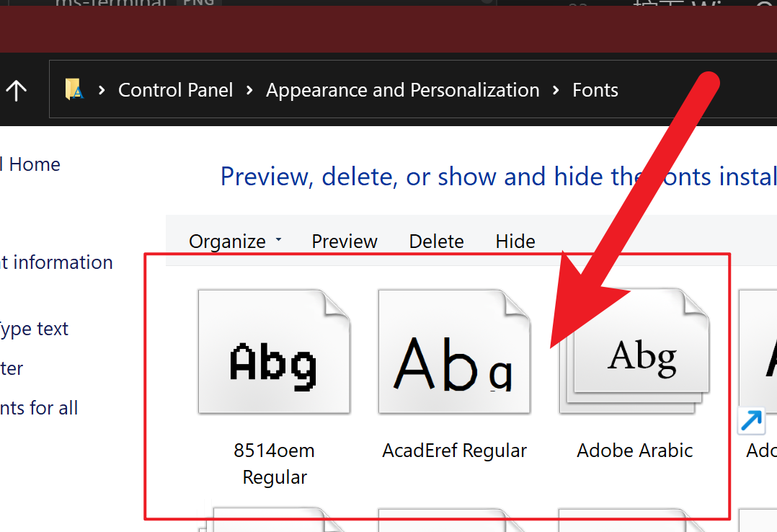Click the Hide toolbar button

pos(515,241)
